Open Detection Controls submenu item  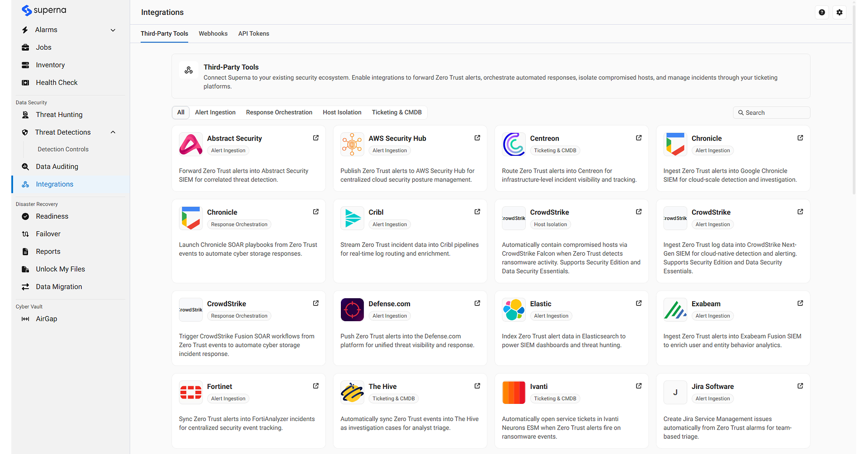[63, 149]
